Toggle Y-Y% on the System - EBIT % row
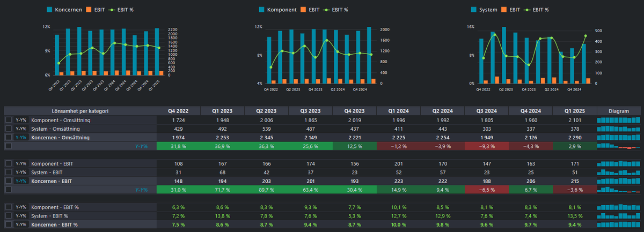Screen dimensions: 644x232 pos(21,216)
